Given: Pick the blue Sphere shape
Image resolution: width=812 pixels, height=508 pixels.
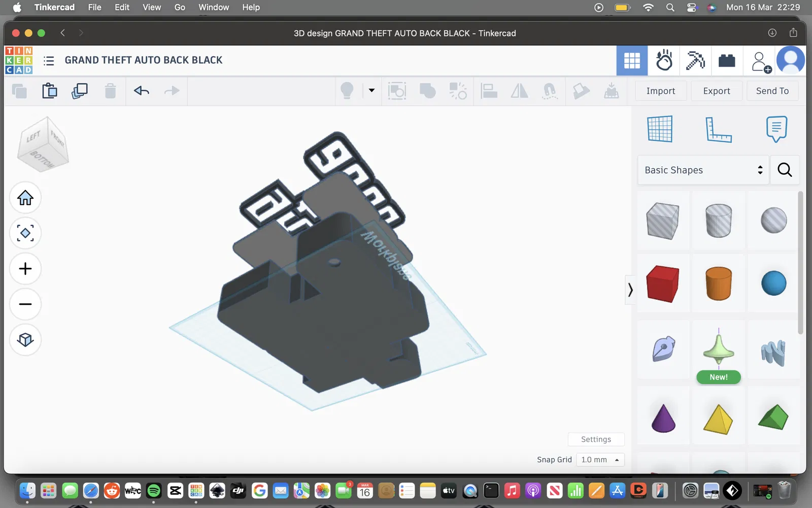Looking at the screenshot, I should [774, 283].
